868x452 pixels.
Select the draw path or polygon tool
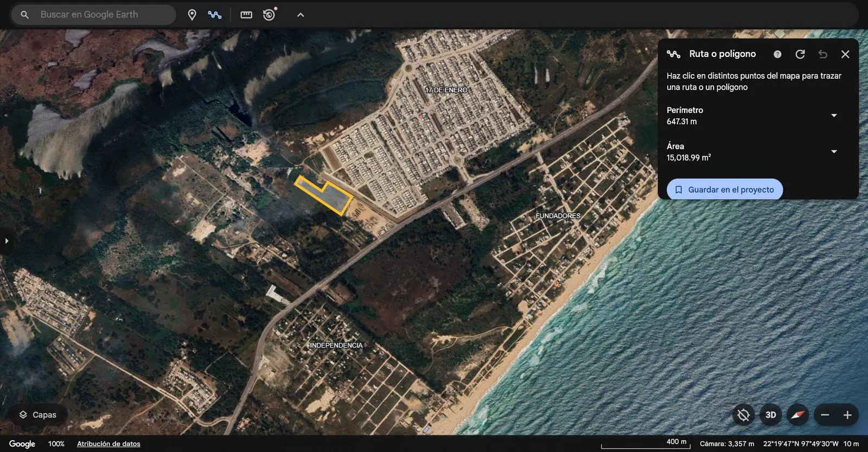pyautogui.click(x=215, y=15)
